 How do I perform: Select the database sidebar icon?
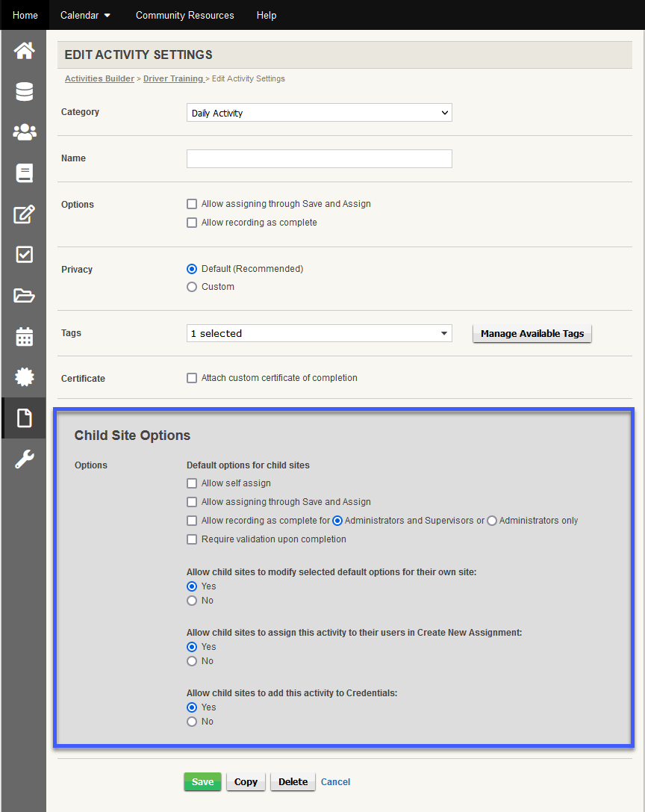(23, 91)
